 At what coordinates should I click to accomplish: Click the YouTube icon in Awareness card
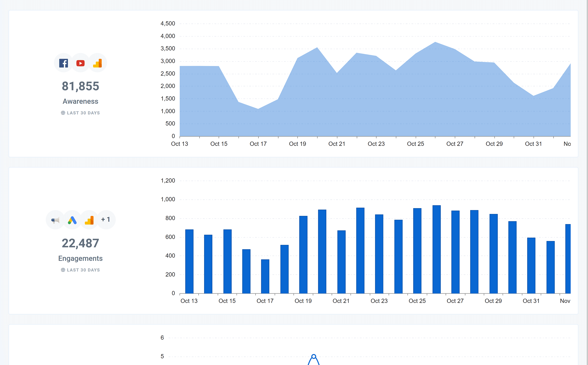80,63
